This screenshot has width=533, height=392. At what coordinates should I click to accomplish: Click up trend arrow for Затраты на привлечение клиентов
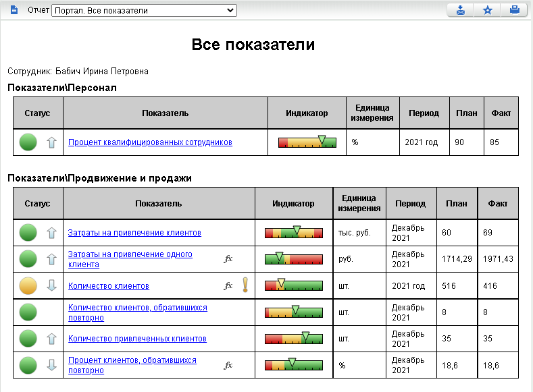[x=51, y=233]
